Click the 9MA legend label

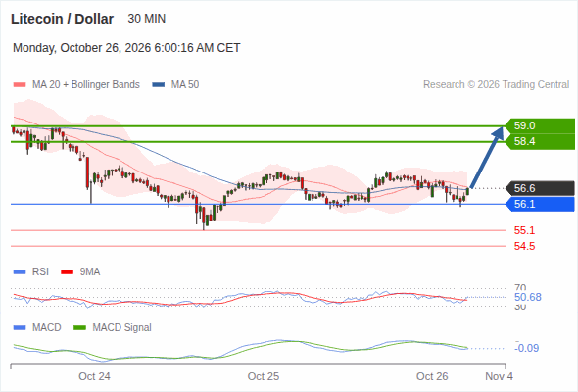point(90,272)
